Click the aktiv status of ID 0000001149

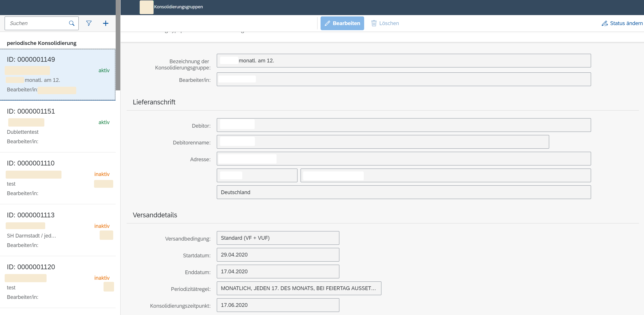point(104,71)
